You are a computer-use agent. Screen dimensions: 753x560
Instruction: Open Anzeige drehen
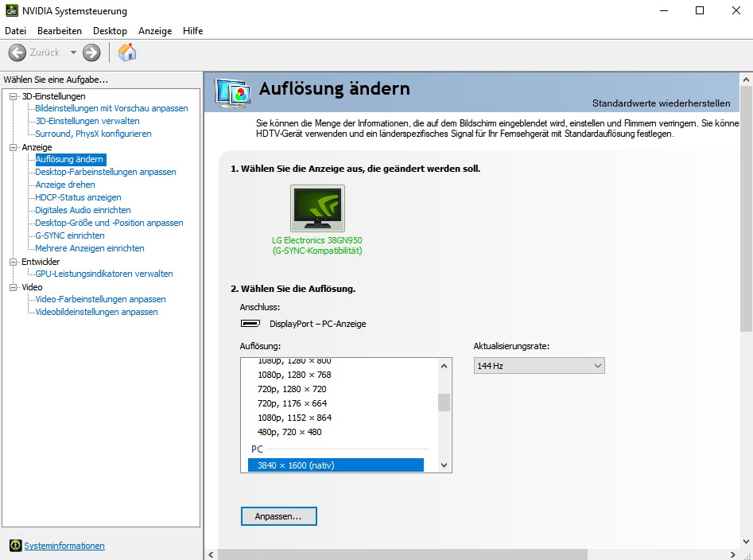tap(65, 185)
